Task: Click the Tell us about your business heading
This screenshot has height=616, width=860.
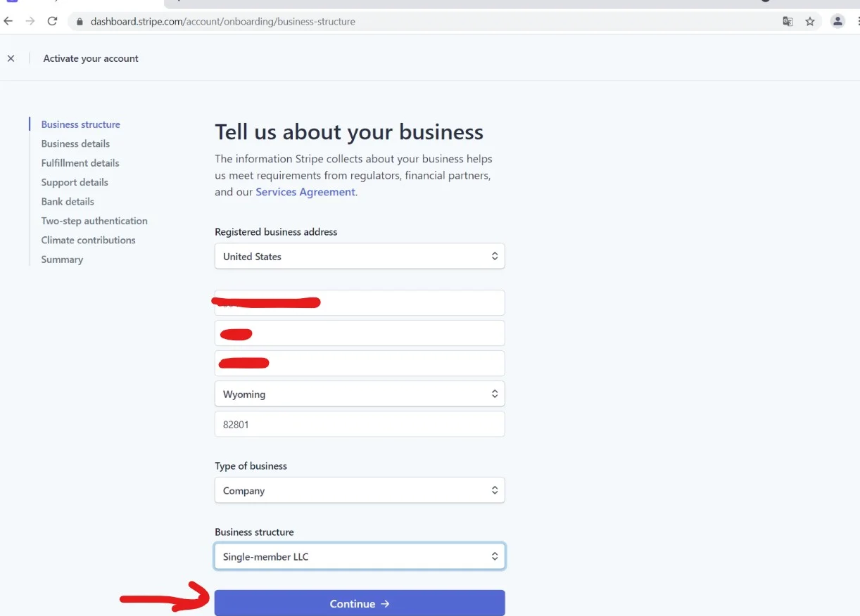Action: [x=349, y=132]
